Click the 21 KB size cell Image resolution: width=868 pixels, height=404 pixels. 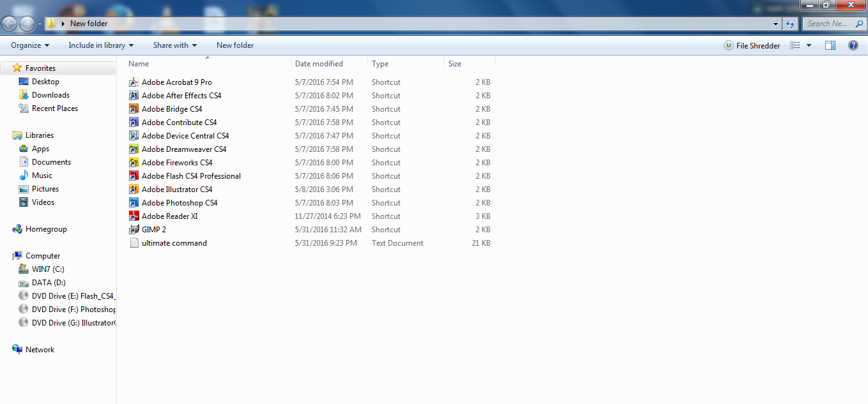[x=481, y=243]
